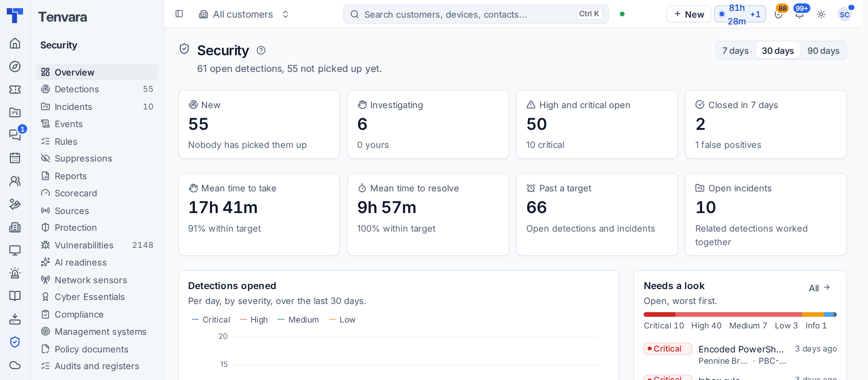868x380 pixels.
Task: Open the Encoded PowerSh... detection row
Action: click(x=740, y=355)
